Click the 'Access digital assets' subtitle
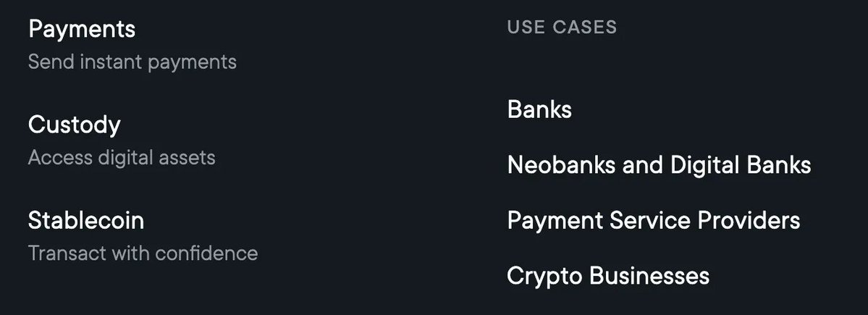 tap(122, 157)
